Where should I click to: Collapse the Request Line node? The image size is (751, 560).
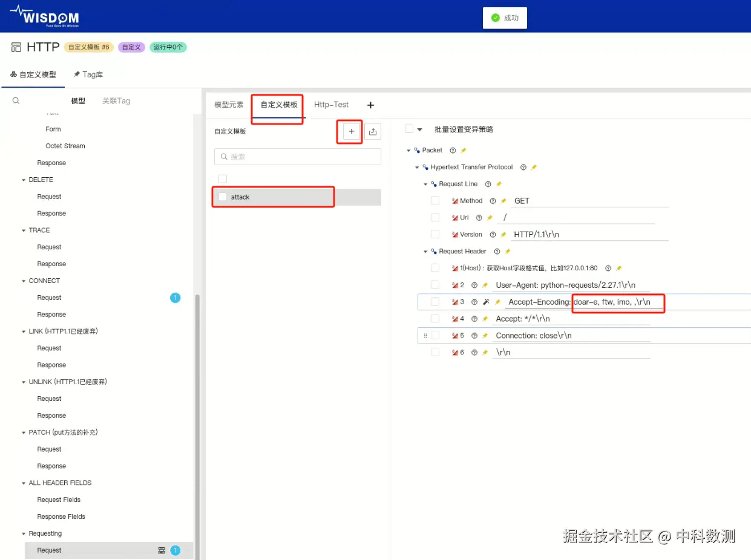point(425,184)
